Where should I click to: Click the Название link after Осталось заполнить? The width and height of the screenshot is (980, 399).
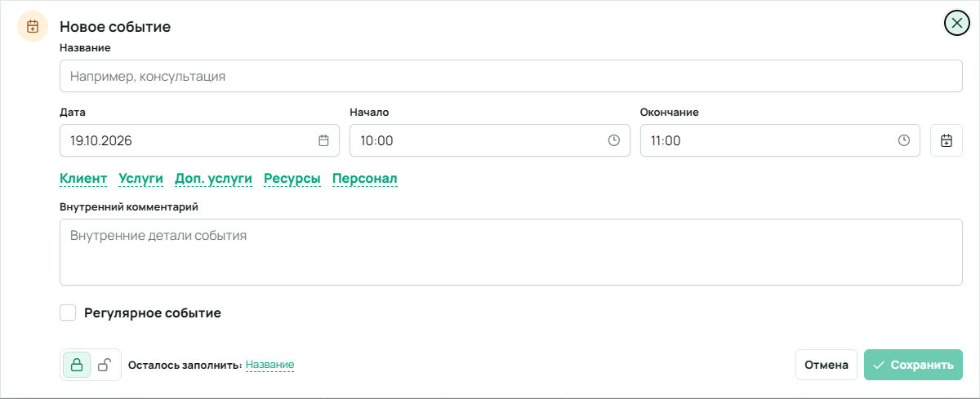click(269, 365)
